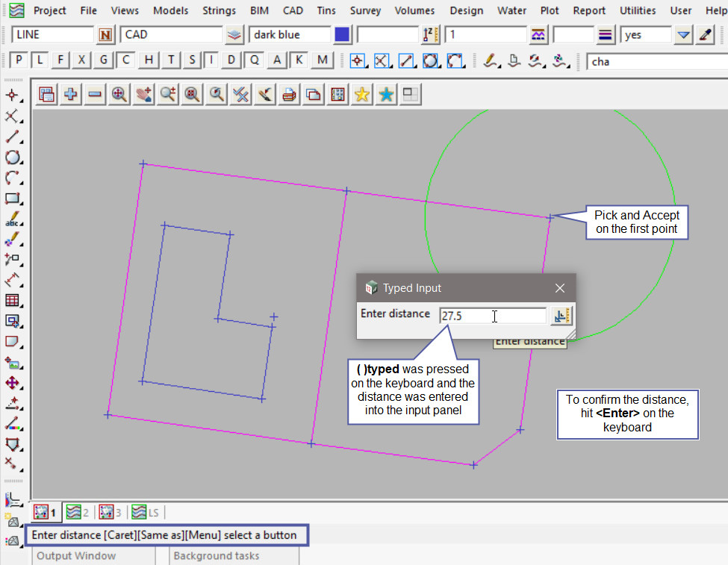
Task: Switch to view tab 2
Action: tap(77, 512)
